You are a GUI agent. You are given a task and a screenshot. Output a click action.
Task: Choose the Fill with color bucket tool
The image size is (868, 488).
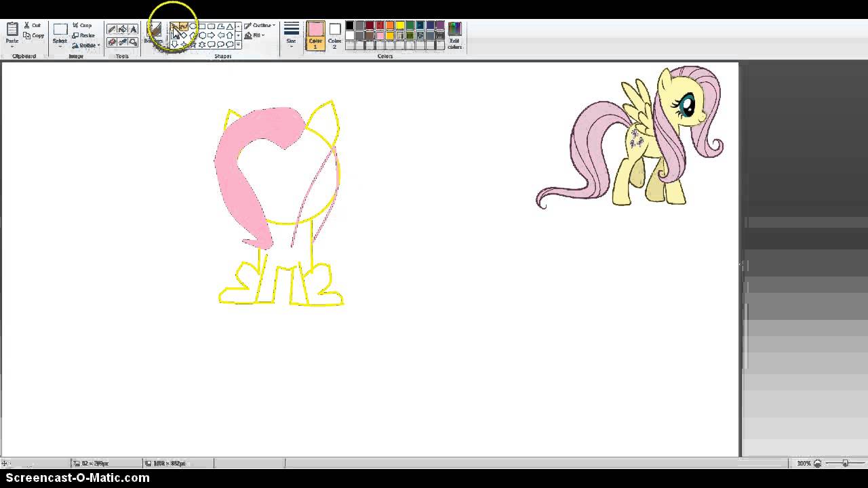122,29
